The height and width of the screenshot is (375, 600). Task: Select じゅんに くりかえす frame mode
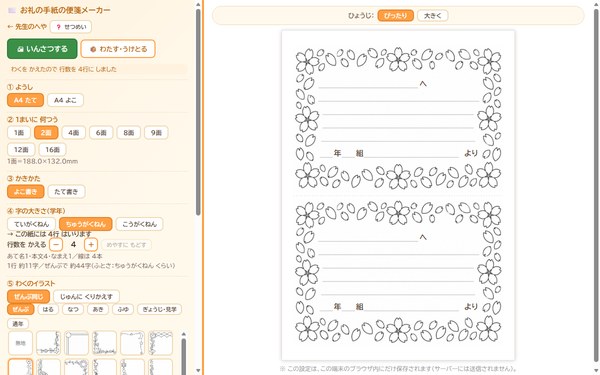(86, 297)
